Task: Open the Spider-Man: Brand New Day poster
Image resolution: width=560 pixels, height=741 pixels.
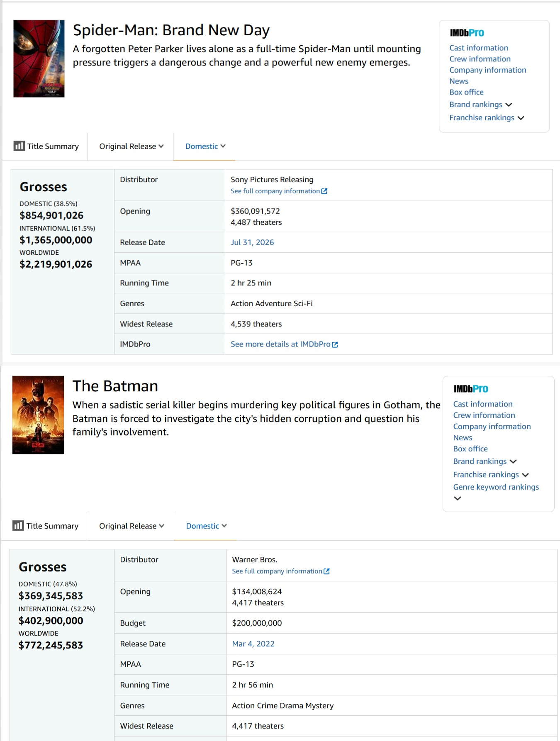Action: [x=39, y=58]
